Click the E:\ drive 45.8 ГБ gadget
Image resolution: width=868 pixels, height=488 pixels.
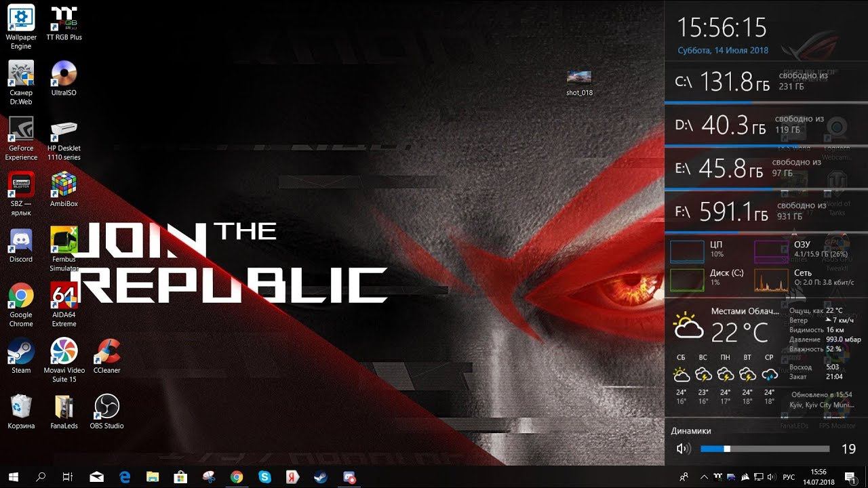point(766,168)
